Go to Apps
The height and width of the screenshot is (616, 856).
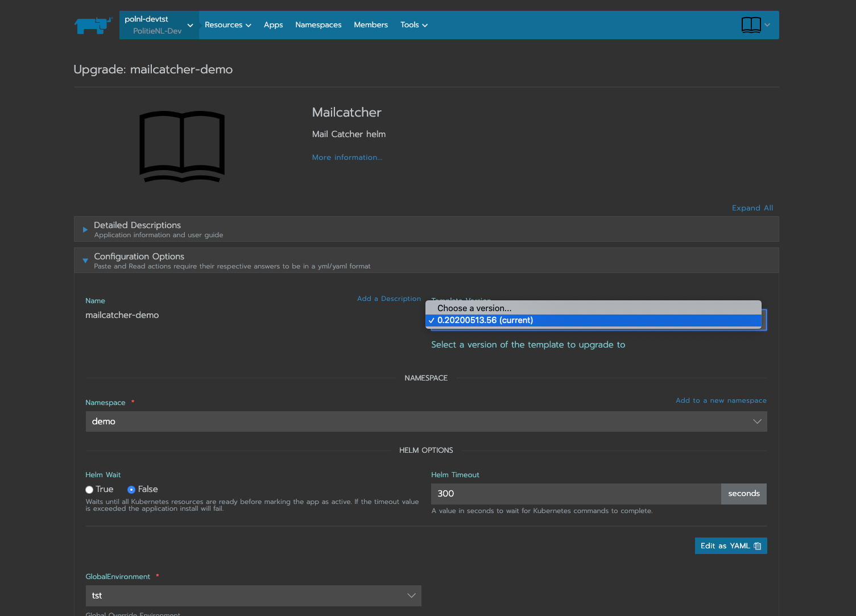[x=273, y=25]
